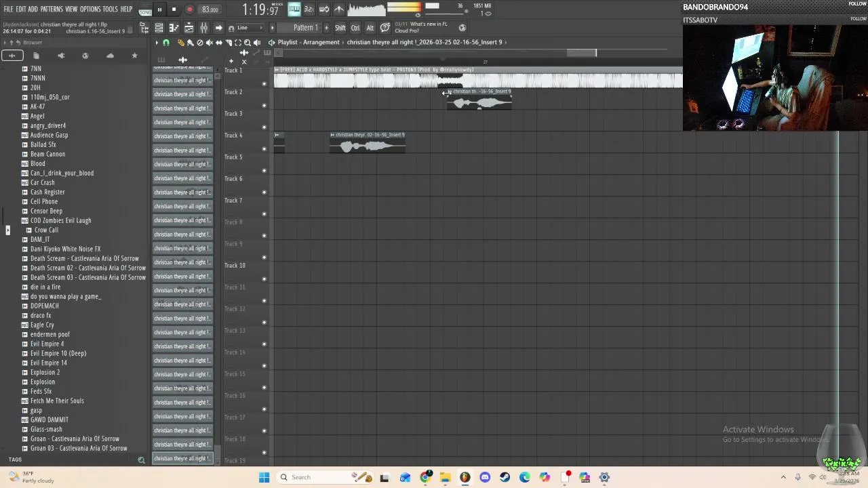The width and height of the screenshot is (868, 488).
Task: Open the FL Cloud news globe icon
Action: point(462,28)
